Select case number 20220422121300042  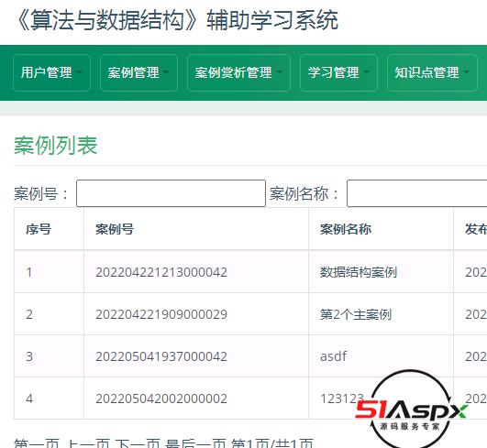(x=161, y=272)
